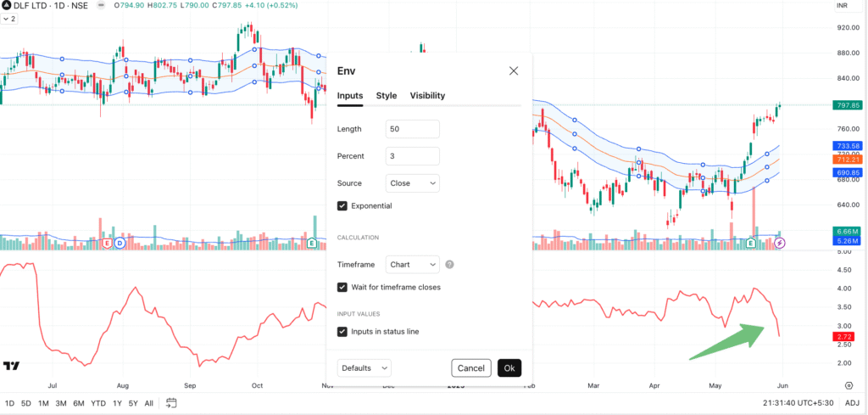Click the purple D dividend marker
This screenshot has height=415, width=868.
tap(120, 244)
